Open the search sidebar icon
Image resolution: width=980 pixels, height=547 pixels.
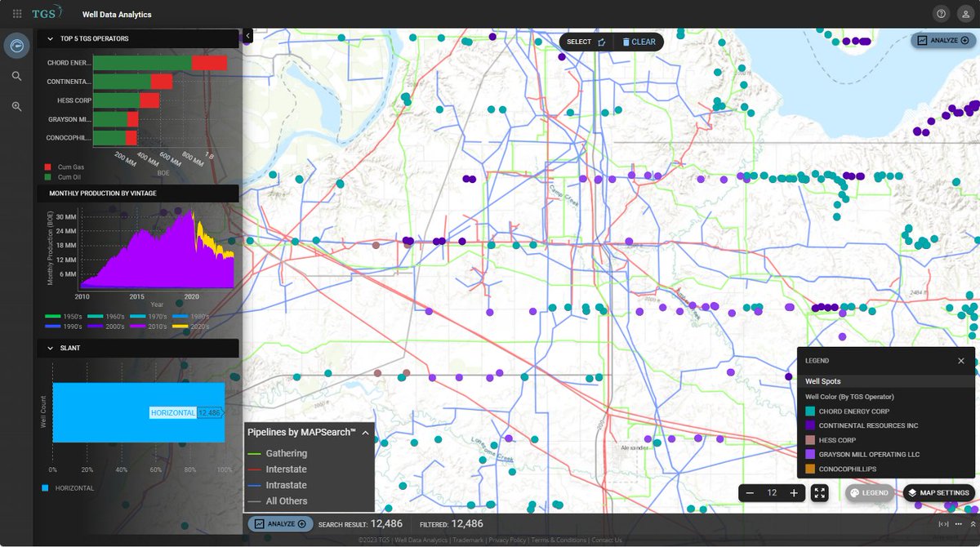[16, 76]
